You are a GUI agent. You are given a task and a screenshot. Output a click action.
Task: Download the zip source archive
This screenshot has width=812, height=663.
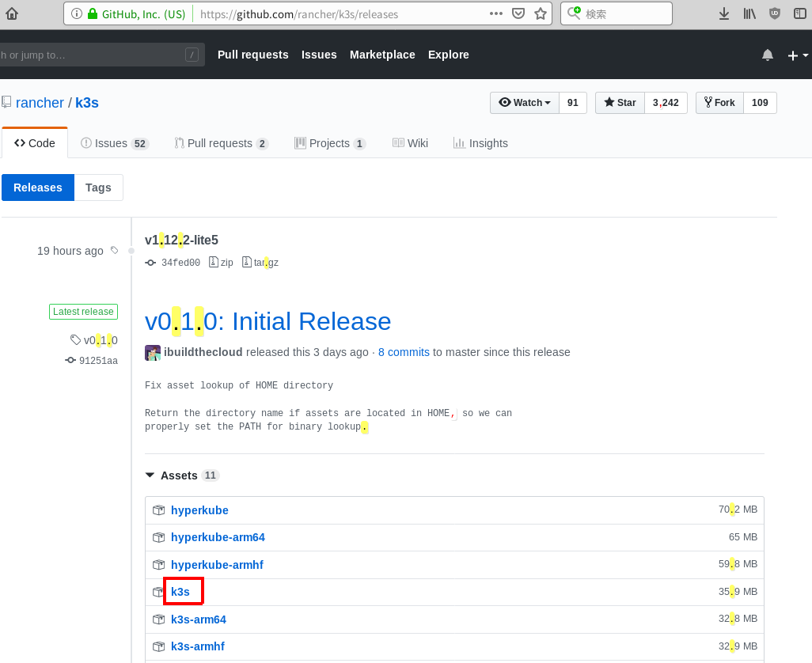click(x=221, y=263)
